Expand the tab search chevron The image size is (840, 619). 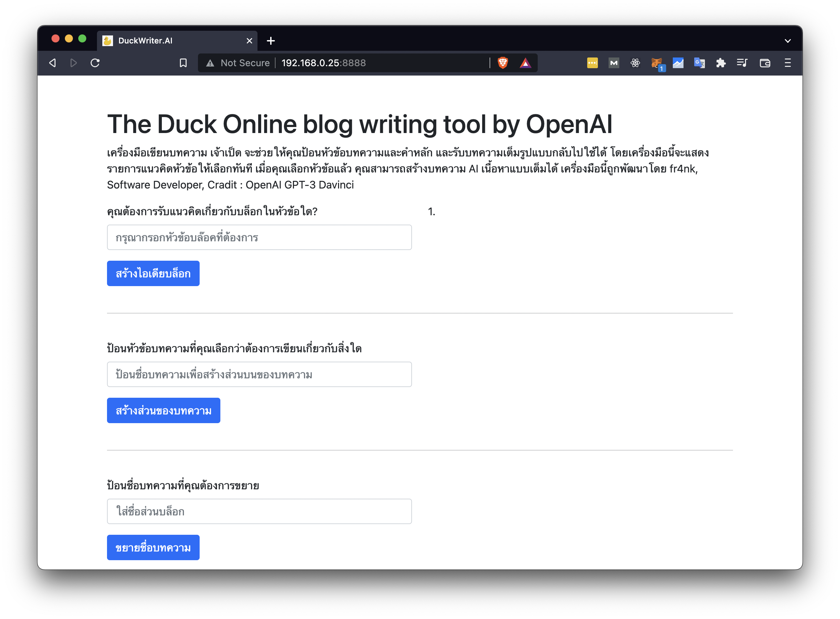pos(788,40)
